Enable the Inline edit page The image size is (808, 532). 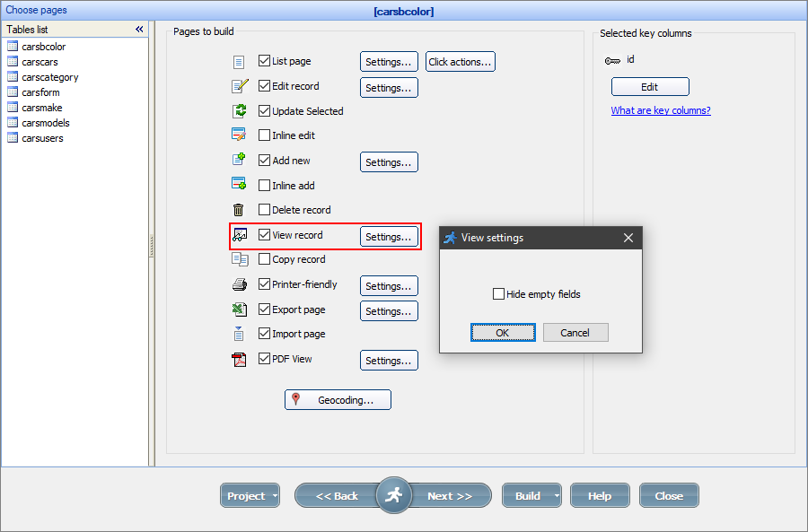point(264,135)
